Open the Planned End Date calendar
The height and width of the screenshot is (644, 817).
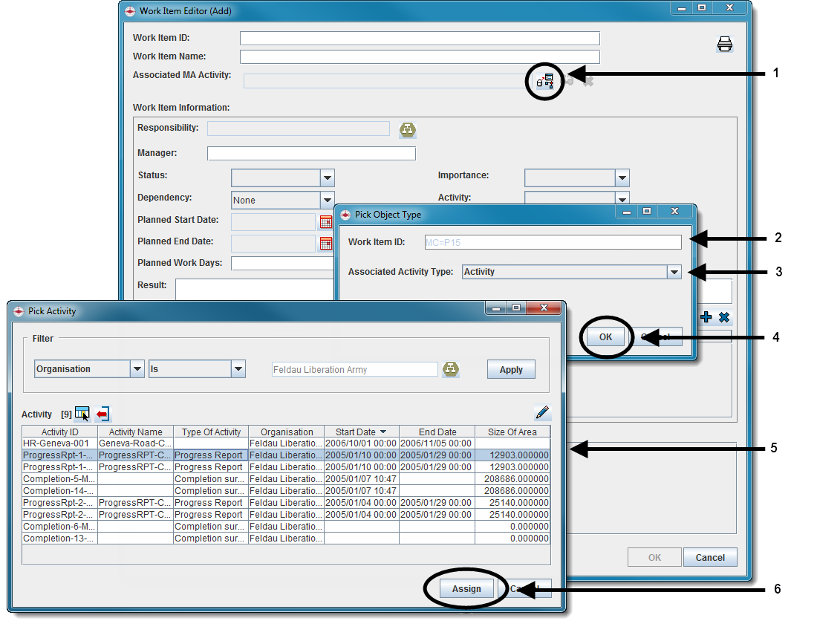point(326,243)
